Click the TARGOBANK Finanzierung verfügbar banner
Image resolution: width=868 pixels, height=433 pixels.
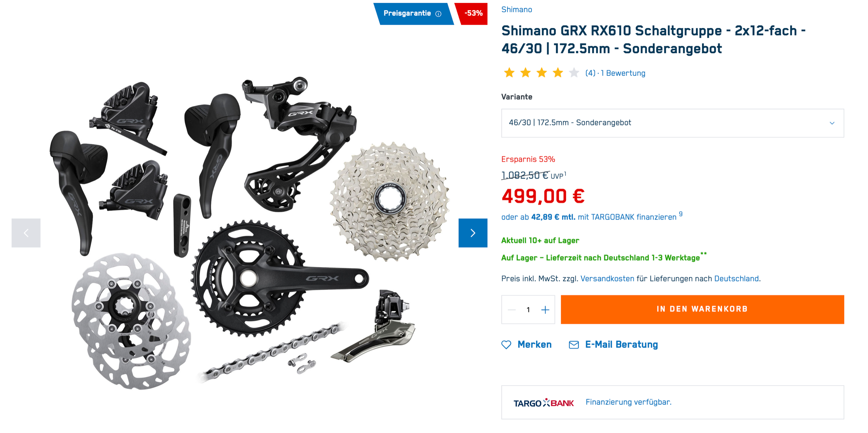pos(672,402)
